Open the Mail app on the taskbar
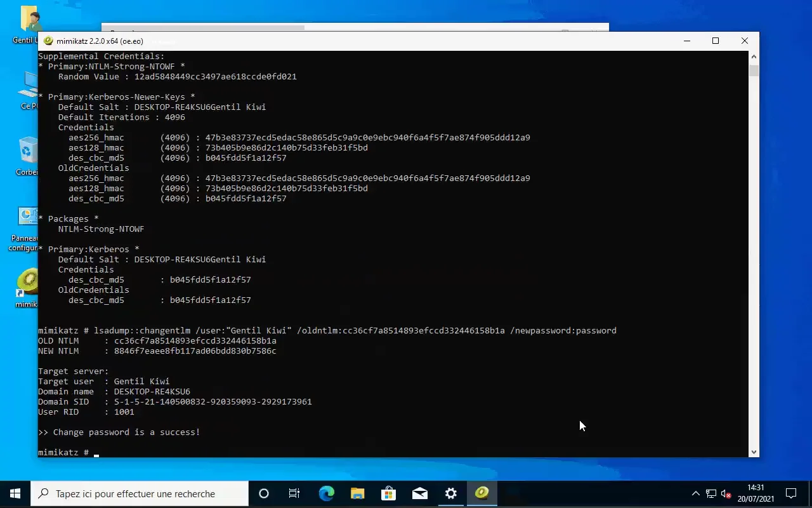Screen dimensions: 812x508 tap(419, 493)
